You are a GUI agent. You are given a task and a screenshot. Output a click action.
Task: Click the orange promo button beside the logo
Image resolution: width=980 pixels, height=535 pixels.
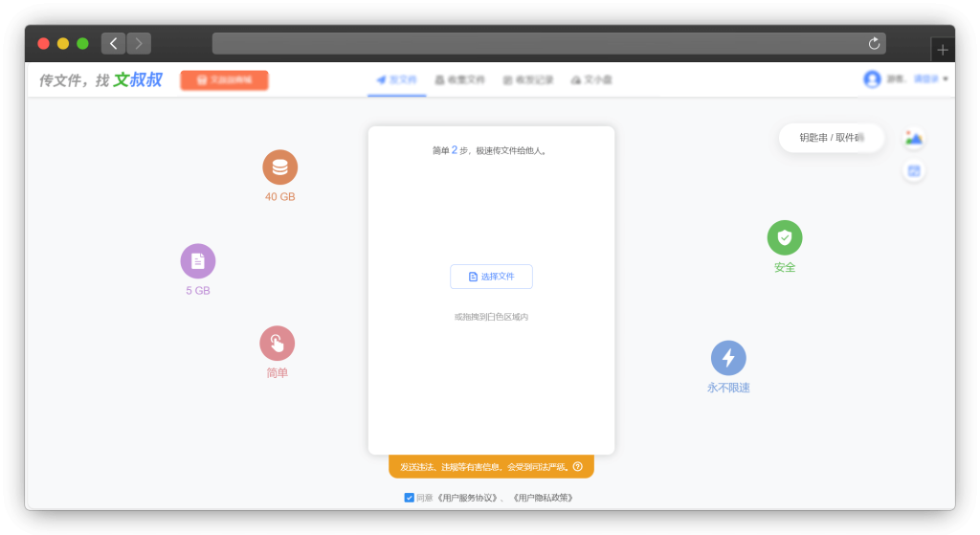[224, 80]
